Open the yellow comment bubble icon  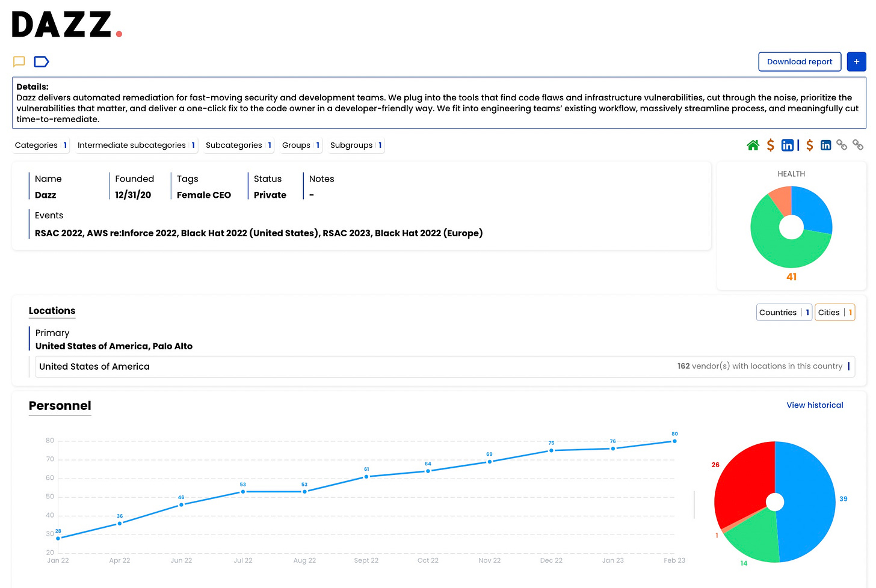(x=19, y=61)
